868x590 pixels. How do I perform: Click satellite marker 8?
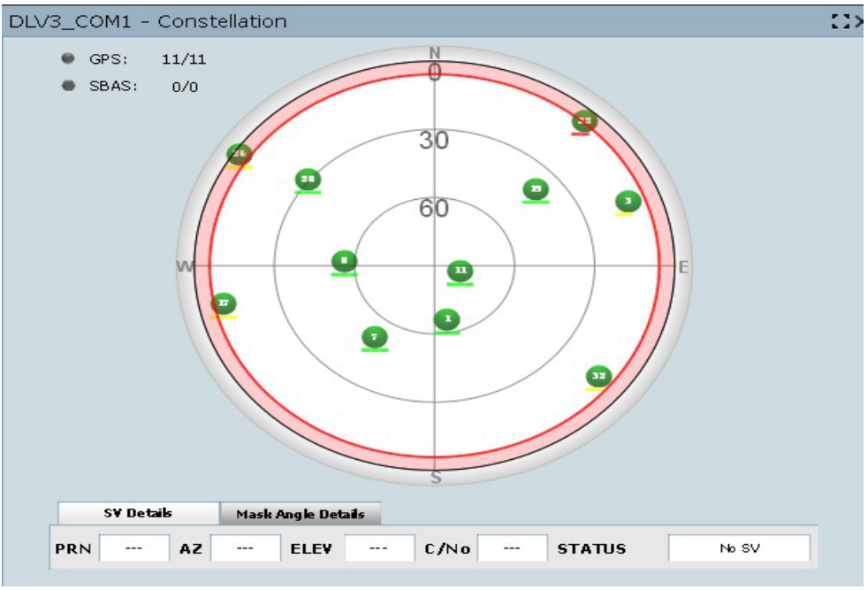pyautogui.click(x=345, y=261)
